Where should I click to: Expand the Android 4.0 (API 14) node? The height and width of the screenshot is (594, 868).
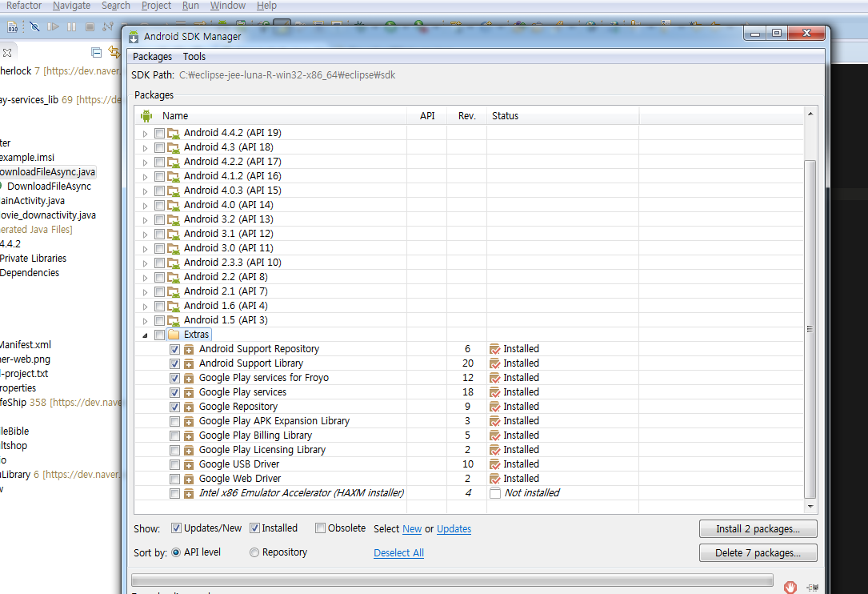tap(145, 206)
